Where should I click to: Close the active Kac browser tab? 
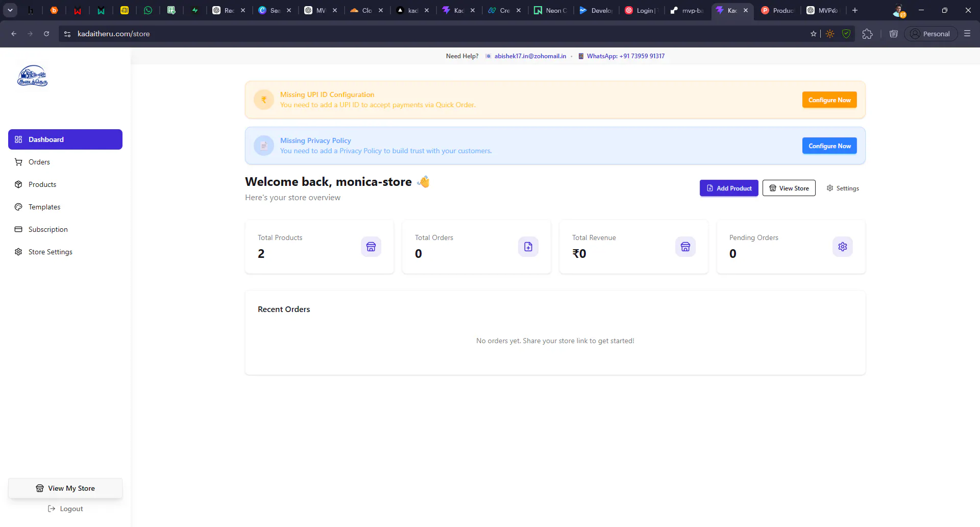point(746,10)
